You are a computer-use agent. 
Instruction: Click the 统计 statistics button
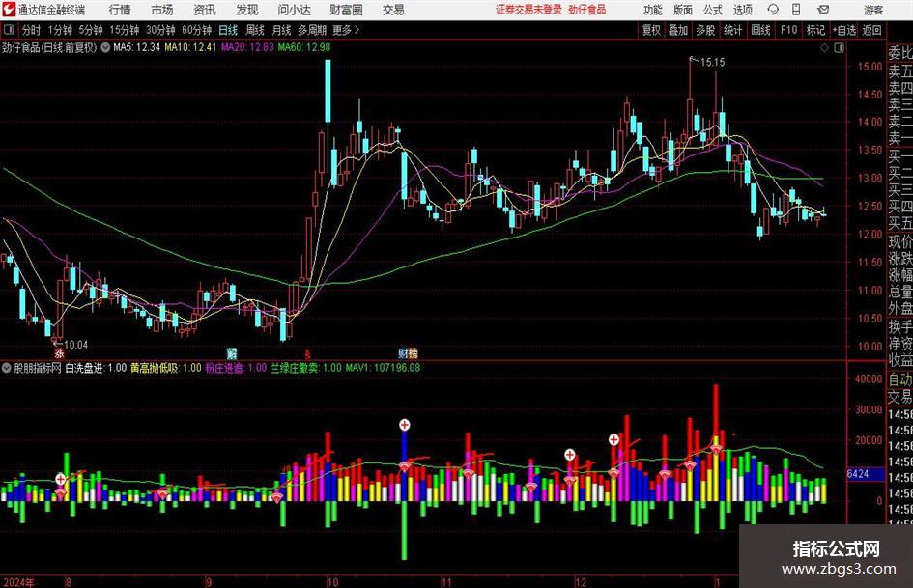coord(732,30)
